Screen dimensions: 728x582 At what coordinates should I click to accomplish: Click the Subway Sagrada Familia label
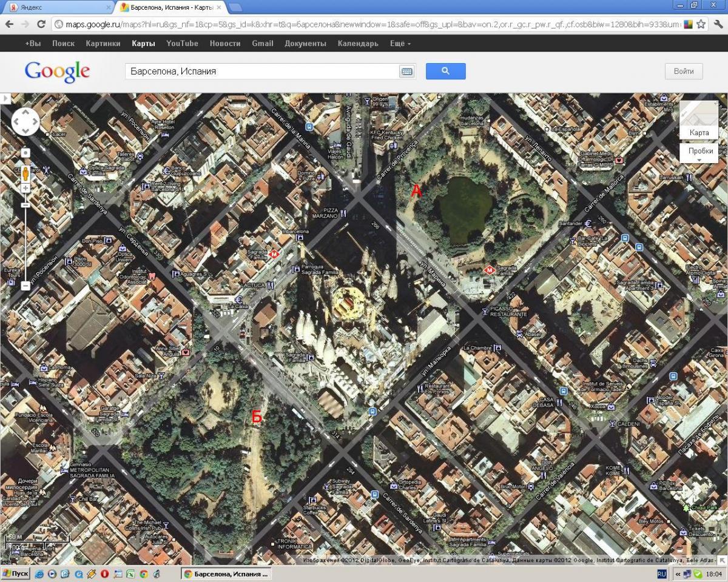coord(342,487)
